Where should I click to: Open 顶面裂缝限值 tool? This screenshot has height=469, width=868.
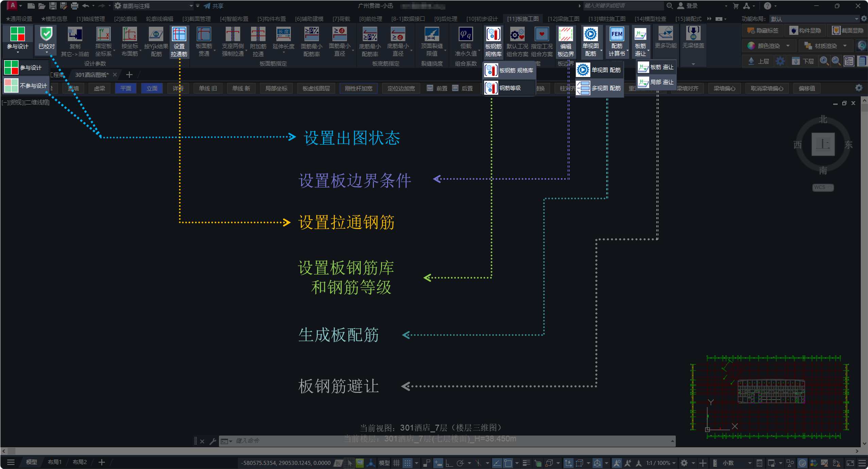click(432, 41)
